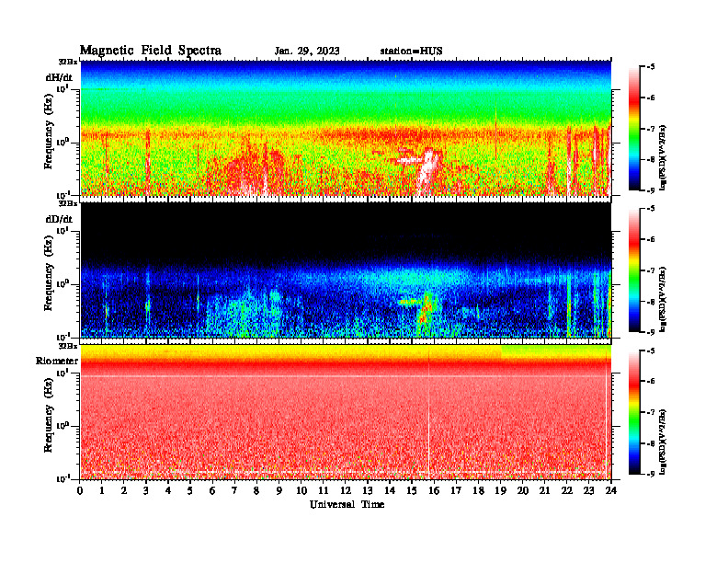Click the "Universal Time" axis title

point(347,504)
